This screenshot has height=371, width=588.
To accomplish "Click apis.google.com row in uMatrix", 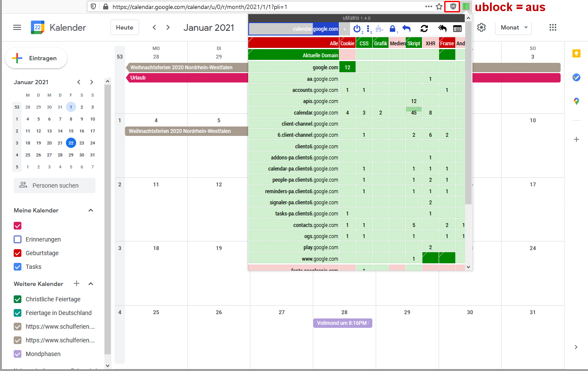I will (x=294, y=101).
